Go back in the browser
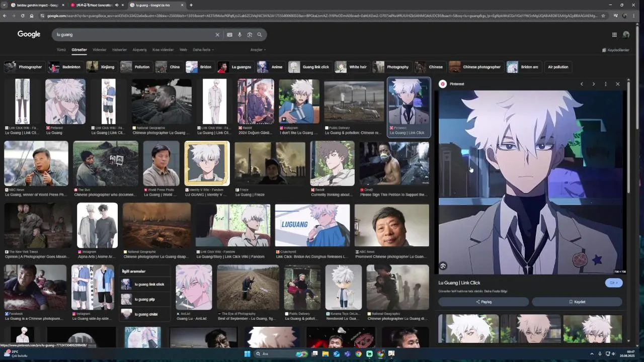This screenshot has height=362, width=644. (5, 16)
